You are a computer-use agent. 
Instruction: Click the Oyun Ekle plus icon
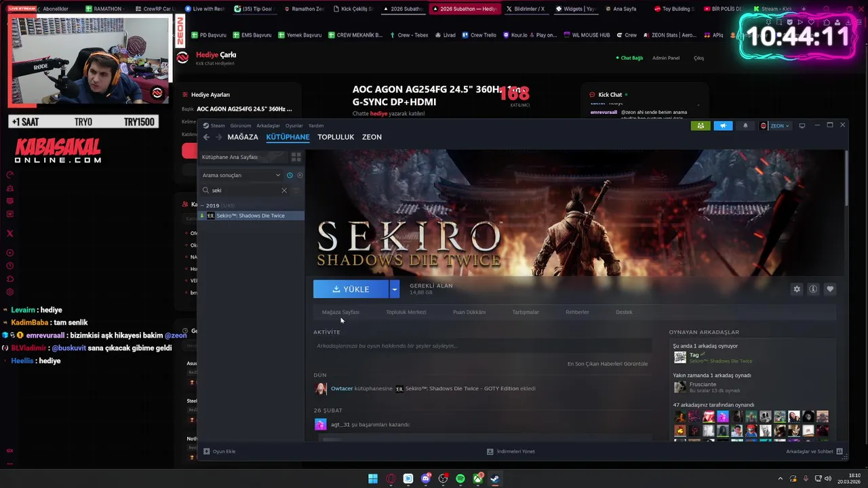point(207,451)
